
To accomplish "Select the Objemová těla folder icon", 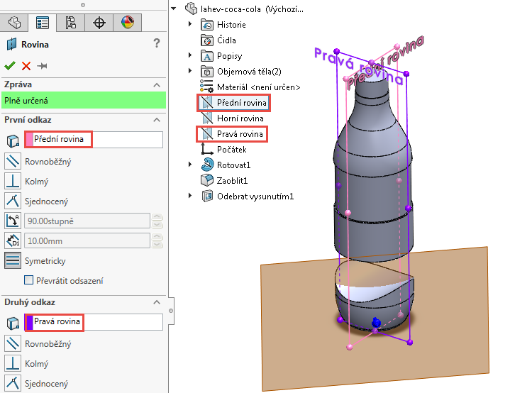I will click(x=207, y=71).
